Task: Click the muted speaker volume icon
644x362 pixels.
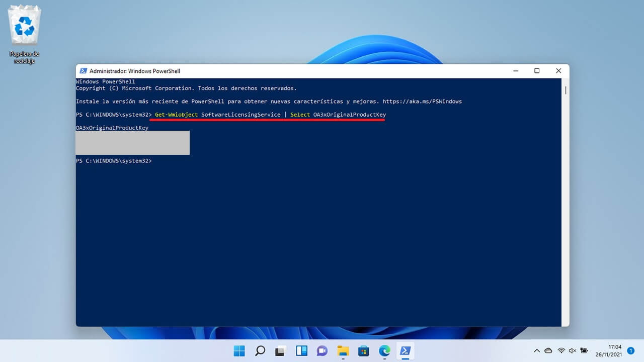Action: click(572, 350)
